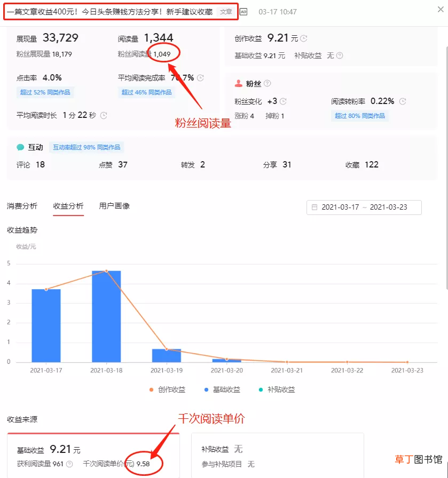Viewport: 448px width, 478px height.
Task: Open the 用户画像 tab
Action: coord(114,206)
